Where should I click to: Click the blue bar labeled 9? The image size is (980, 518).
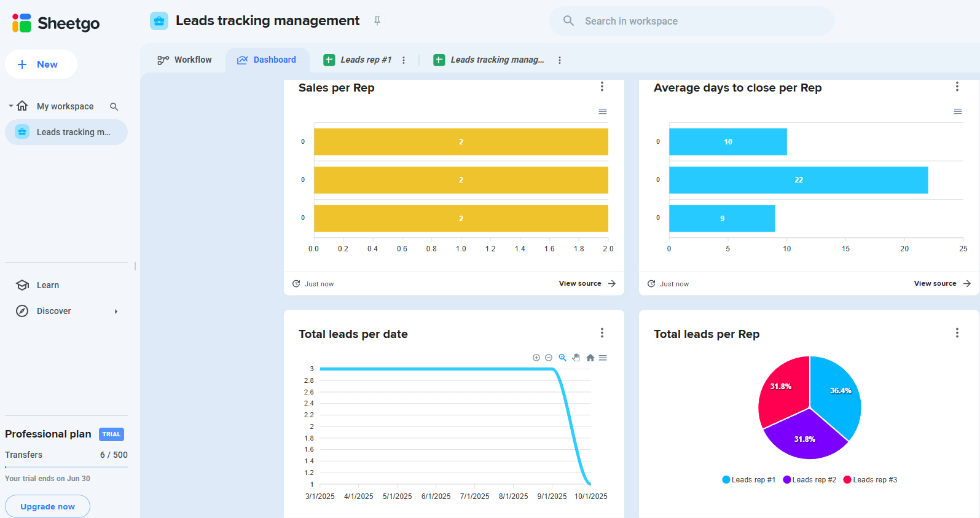pyautogui.click(x=722, y=219)
